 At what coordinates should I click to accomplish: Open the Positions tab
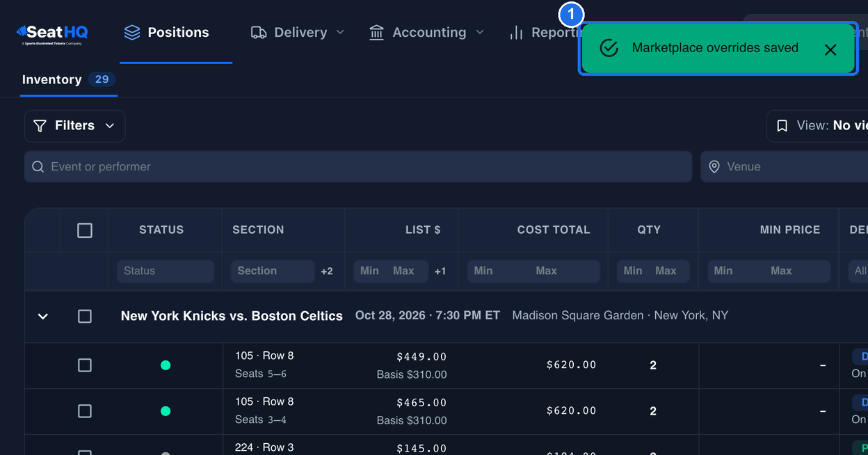[x=176, y=33]
